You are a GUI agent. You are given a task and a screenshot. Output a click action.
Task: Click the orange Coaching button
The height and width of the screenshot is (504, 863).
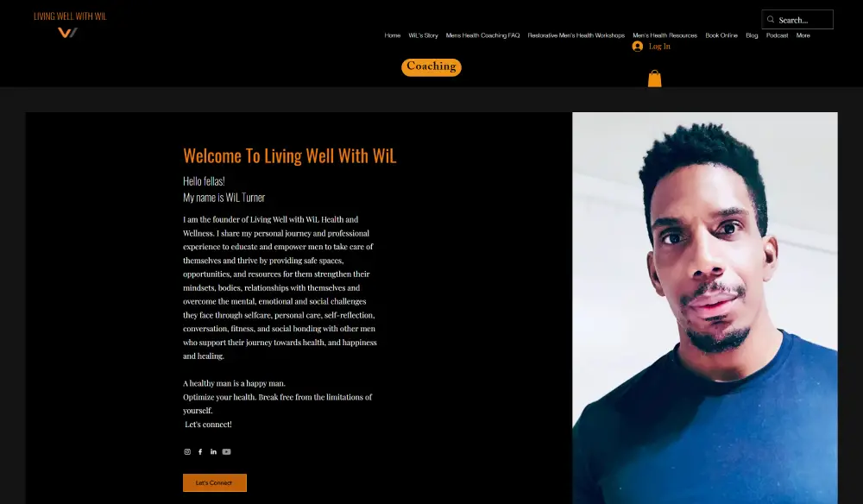point(431,67)
